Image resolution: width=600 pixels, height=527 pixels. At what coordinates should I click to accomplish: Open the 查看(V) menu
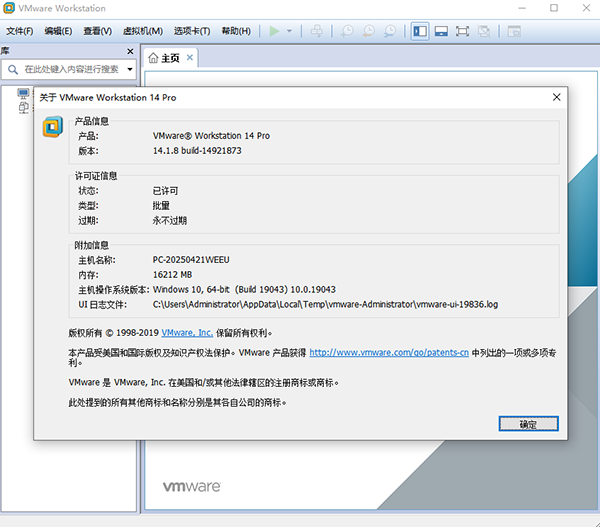click(x=98, y=31)
